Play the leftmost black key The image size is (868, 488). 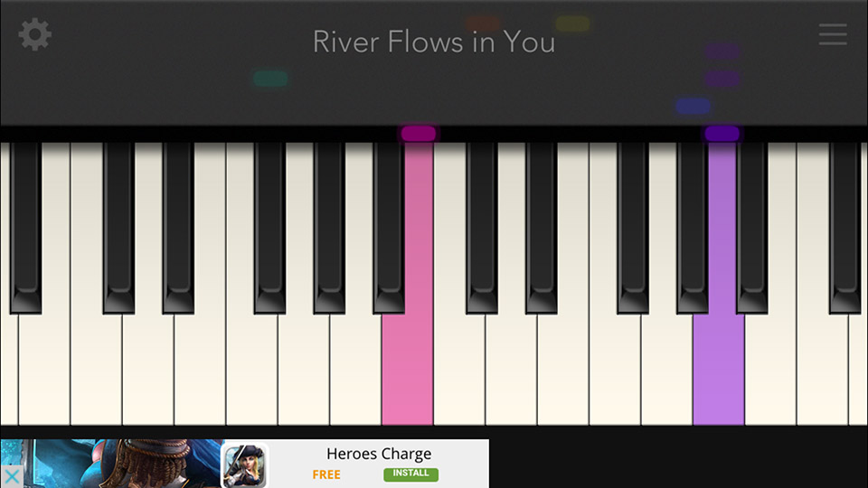point(25,227)
